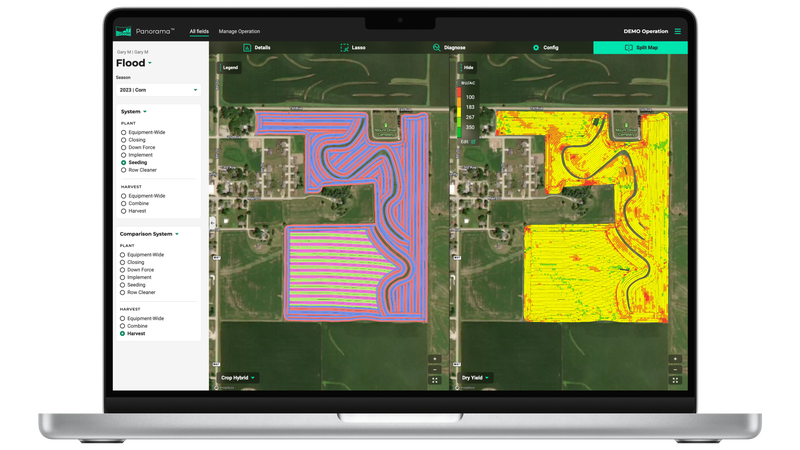Select Equipment-Wide under System Harvest
The height and width of the screenshot is (450, 800).
point(143,196)
